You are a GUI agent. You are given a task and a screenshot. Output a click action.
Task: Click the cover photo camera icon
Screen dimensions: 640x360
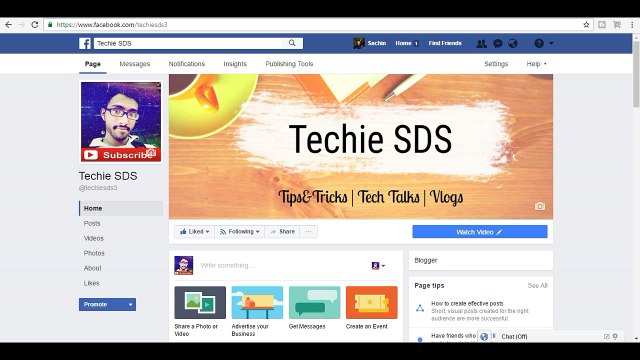(x=540, y=206)
